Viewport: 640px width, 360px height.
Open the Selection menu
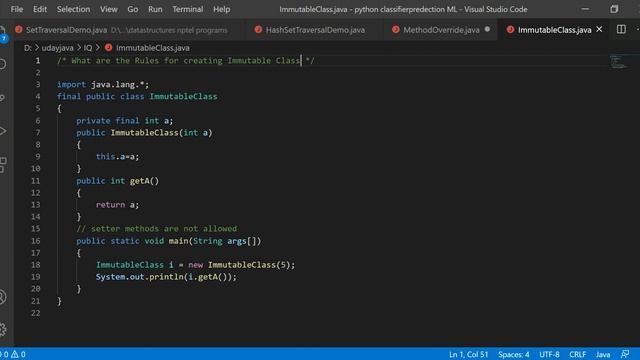pyautogui.click(x=73, y=9)
